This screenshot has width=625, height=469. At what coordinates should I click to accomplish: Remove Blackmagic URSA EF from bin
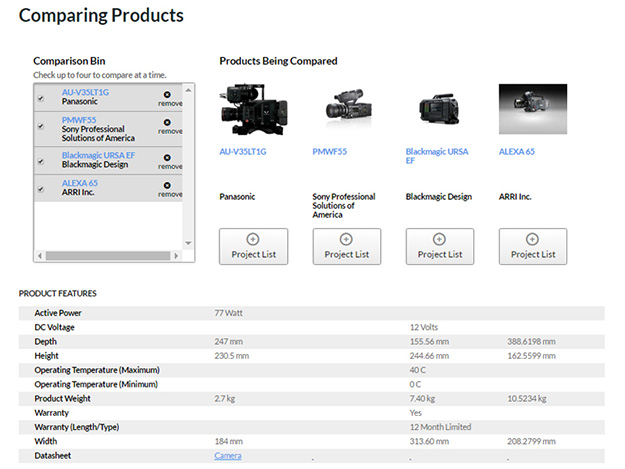170,160
